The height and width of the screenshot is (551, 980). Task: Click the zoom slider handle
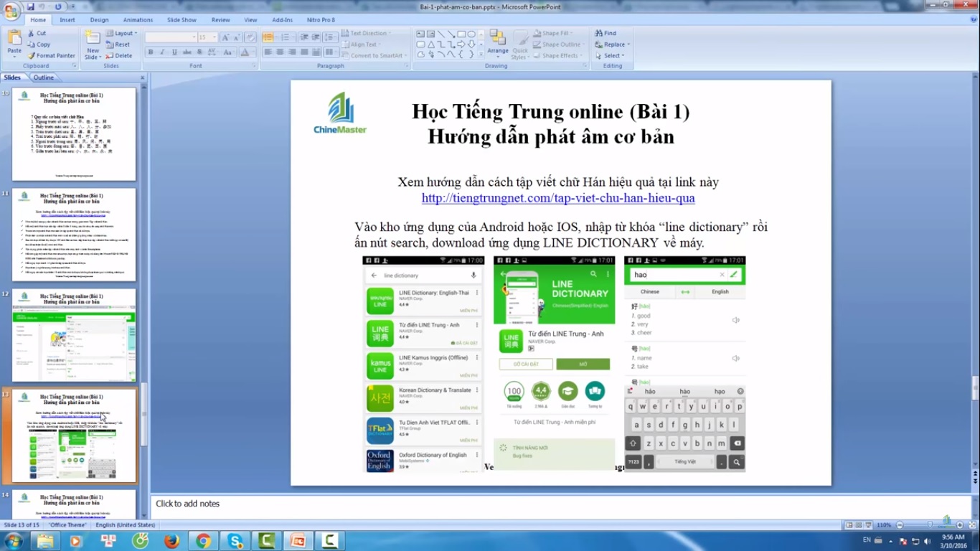click(x=930, y=525)
